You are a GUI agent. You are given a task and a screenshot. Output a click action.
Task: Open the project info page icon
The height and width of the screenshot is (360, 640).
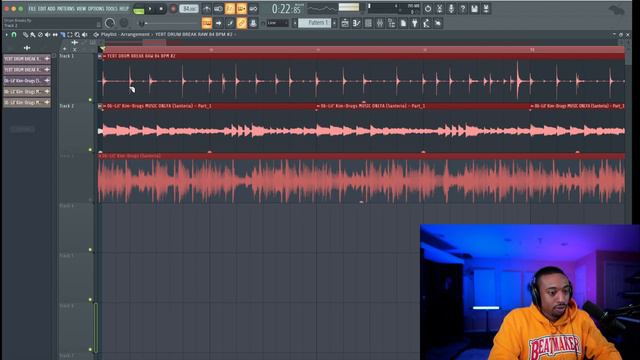click(x=403, y=23)
